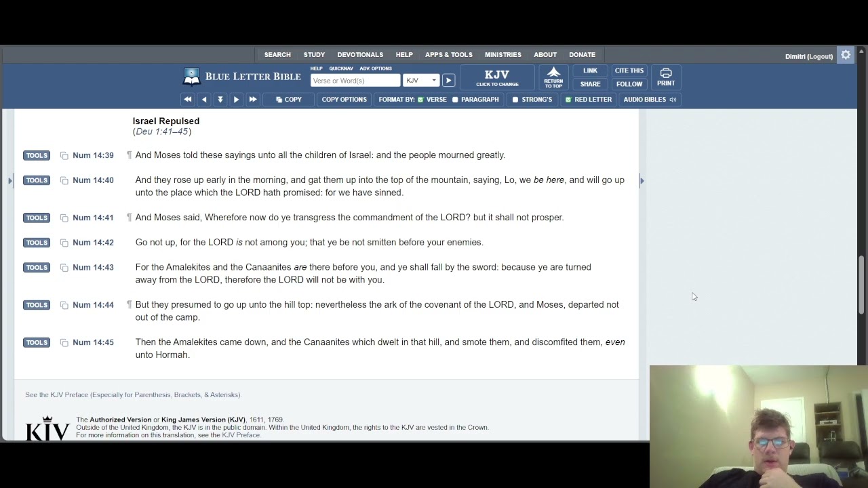Expand the left side panel arrow
The height and width of the screenshot is (488, 868).
[x=9, y=180]
